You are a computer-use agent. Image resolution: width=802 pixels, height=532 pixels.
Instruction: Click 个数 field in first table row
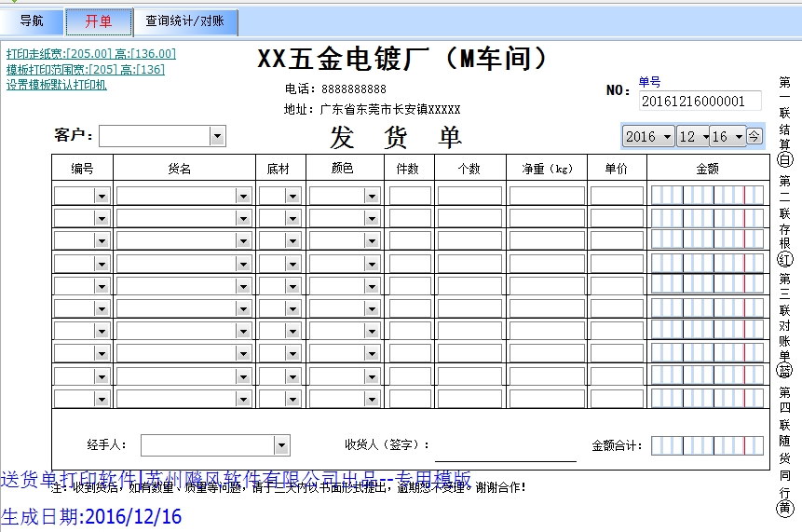point(469,196)
